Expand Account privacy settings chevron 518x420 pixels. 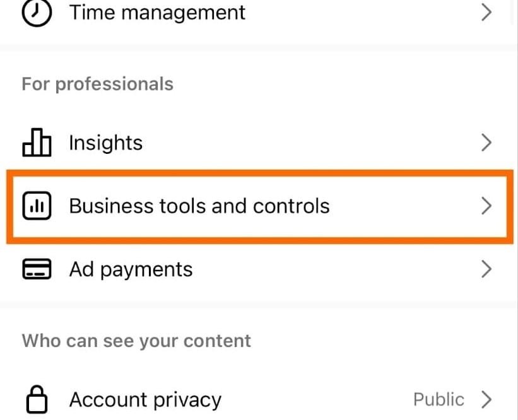[486, 399]
